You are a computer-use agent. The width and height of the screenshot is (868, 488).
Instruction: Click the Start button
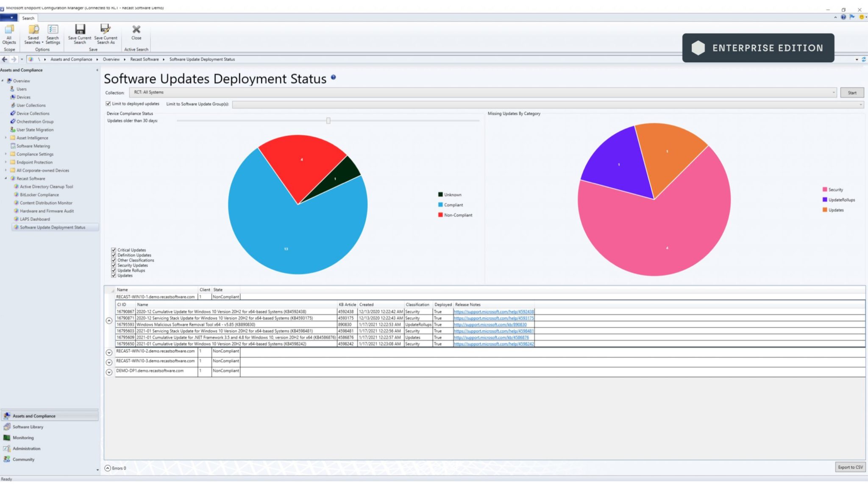coord(852,93)
